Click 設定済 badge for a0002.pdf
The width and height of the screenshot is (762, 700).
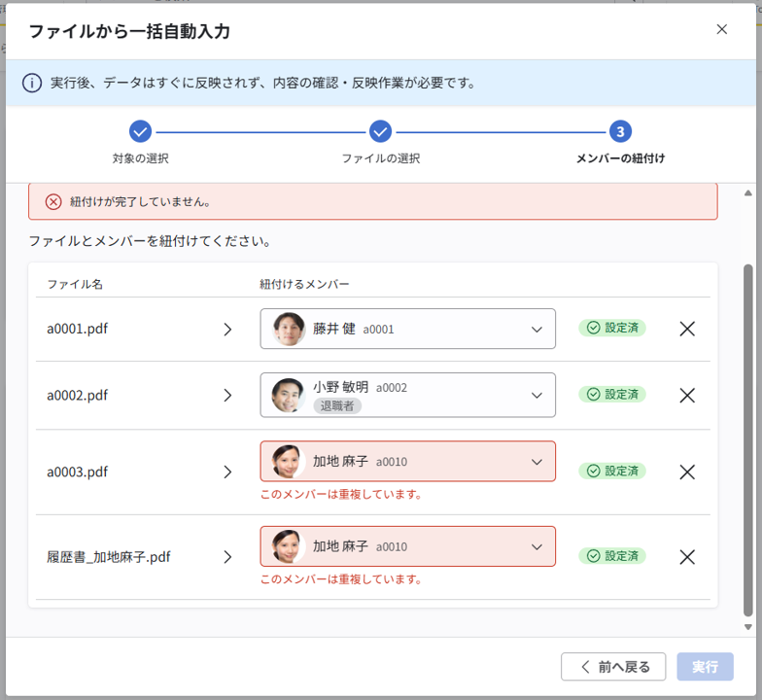(x=612, y=395)
